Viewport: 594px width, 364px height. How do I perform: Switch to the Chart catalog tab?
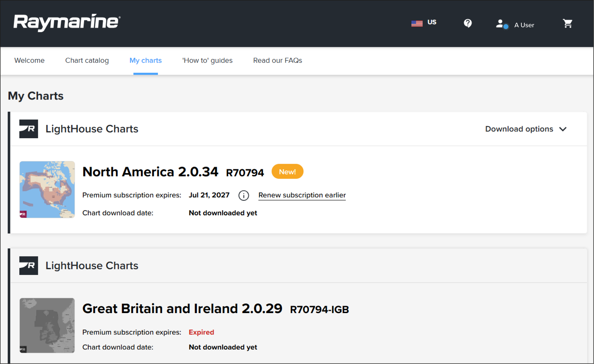click(87, 60)
